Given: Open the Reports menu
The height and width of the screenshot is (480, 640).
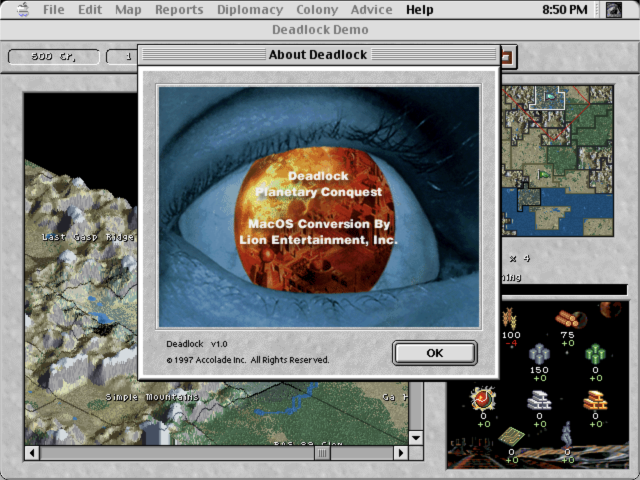Looking at the screenshot, I should [179, 9].
